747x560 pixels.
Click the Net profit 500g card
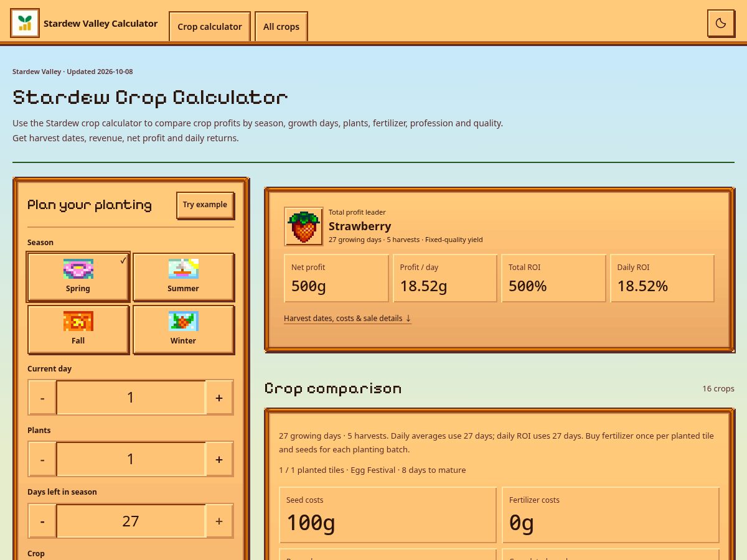pyautogui.click(x=336, y=278)
